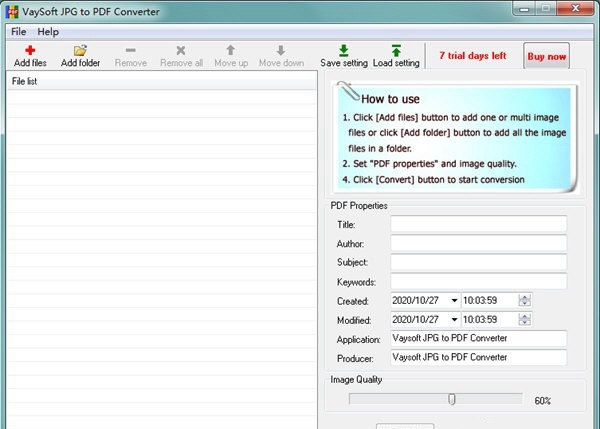This screenshot has width=600, height=429.
Task: Increase the Created time with spinner up
Action: (525, 297)
